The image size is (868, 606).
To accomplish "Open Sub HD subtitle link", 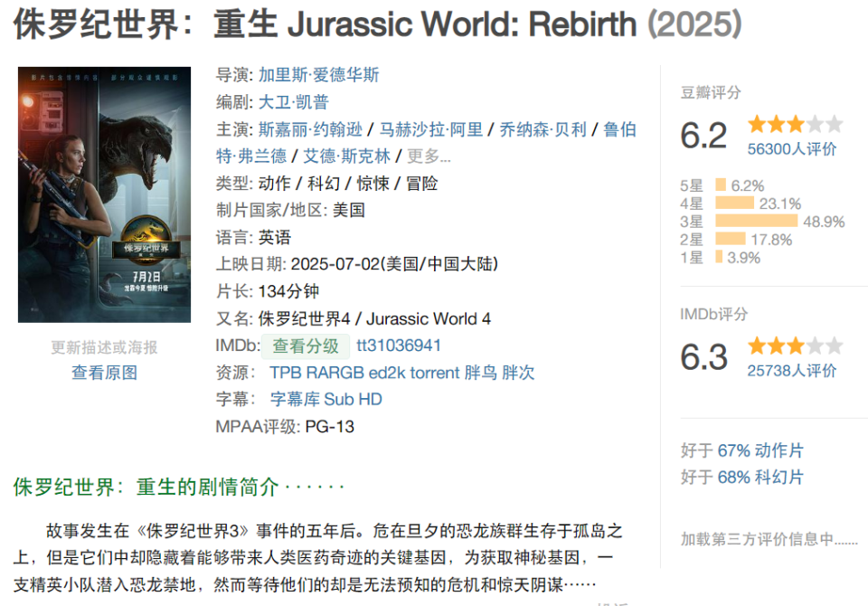I will click(x=354, y=400).
